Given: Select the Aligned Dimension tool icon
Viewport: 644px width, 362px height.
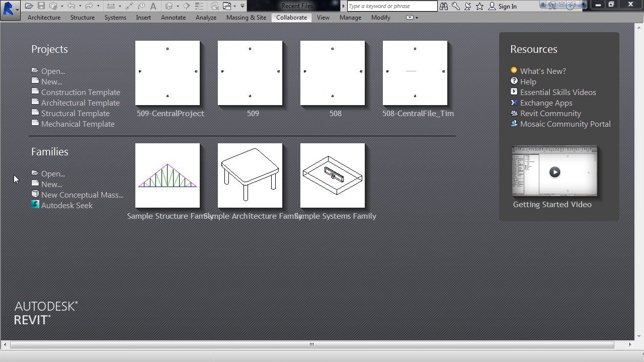Looking at the screenshot, I should click(x=129, y=6).
